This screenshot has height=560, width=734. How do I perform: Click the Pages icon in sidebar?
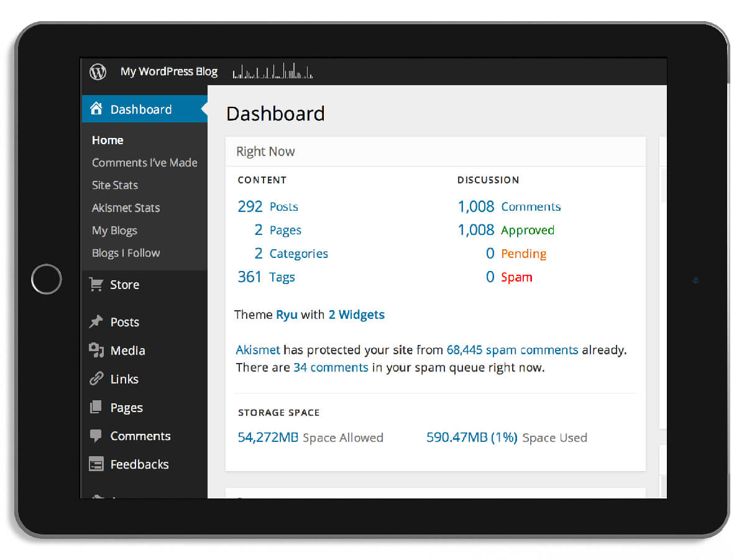click(x=96, y=407)
